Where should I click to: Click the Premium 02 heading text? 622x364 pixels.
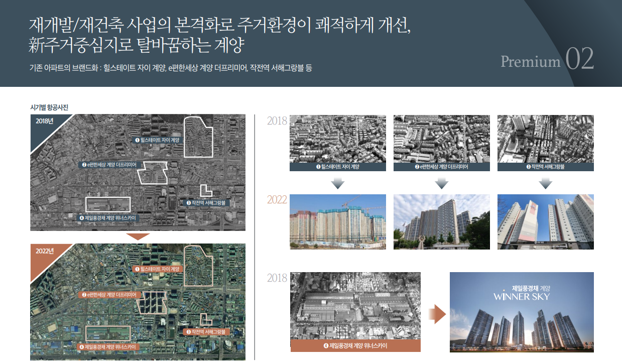click(547, 60)
